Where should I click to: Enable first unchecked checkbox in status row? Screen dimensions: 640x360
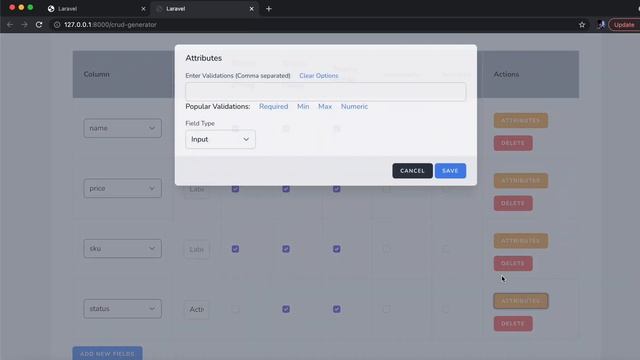(x=235, y=309)
